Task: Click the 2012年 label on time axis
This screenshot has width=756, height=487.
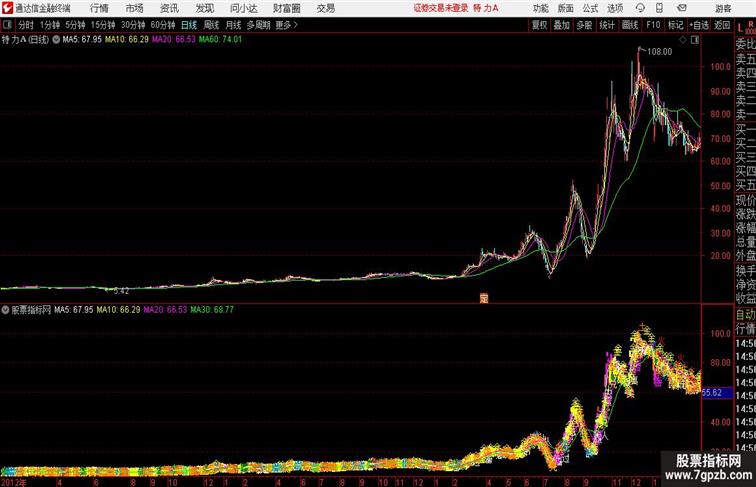Action: [14, 482]
